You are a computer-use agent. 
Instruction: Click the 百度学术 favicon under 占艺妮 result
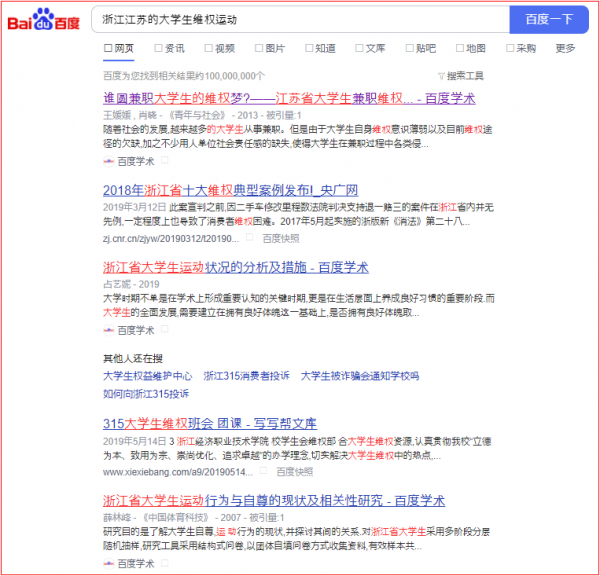click(109, 330)
